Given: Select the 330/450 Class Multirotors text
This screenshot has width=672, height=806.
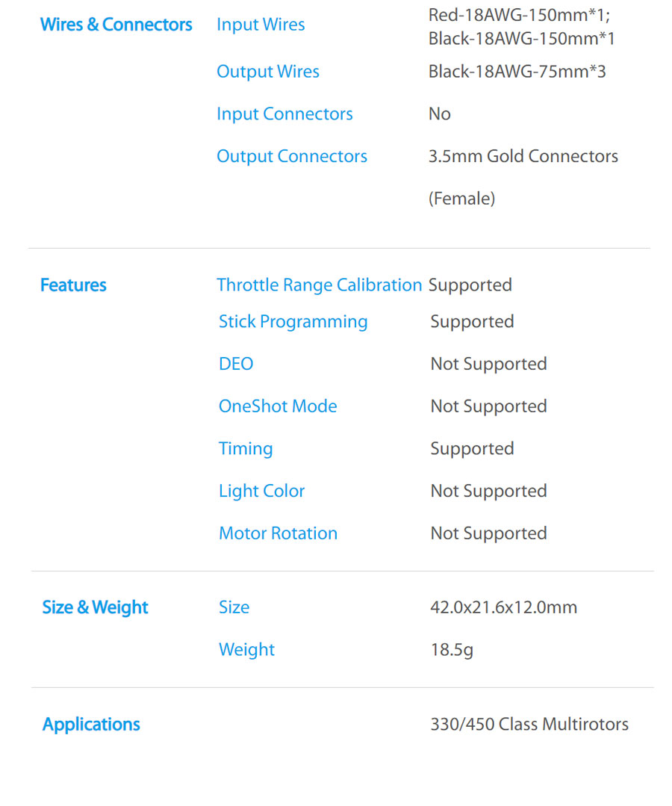Looking at the screenshot, I should tap(529, 725).
